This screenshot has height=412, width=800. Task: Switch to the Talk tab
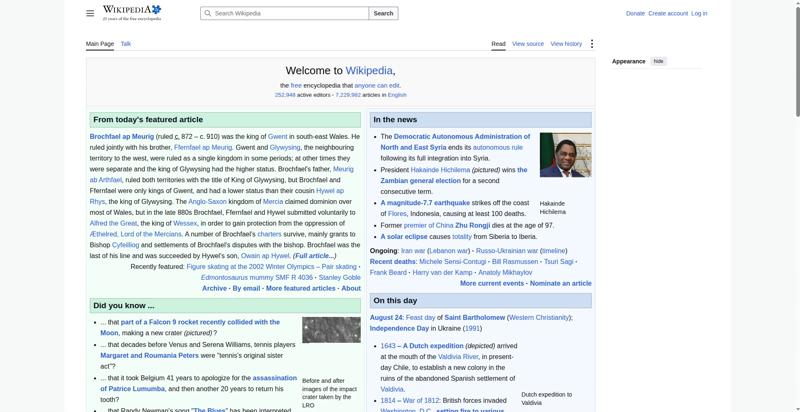(x=126, y=44)
